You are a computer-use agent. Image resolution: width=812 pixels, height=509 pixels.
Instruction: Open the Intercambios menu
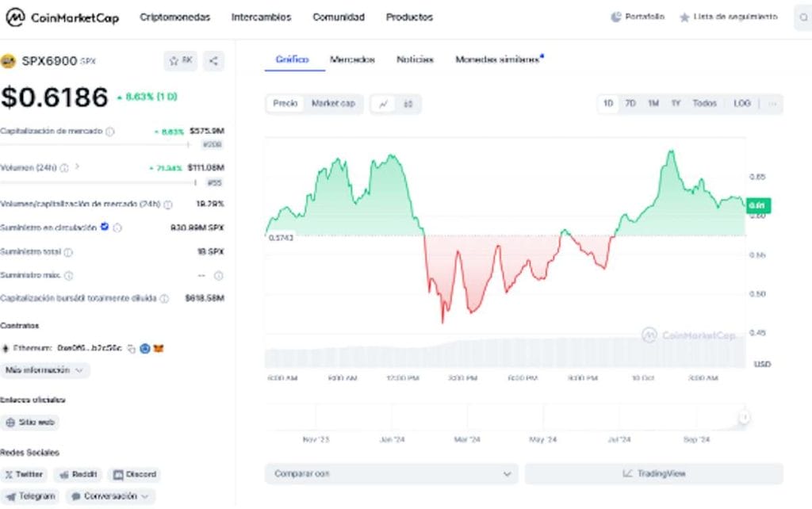[261, 17]
